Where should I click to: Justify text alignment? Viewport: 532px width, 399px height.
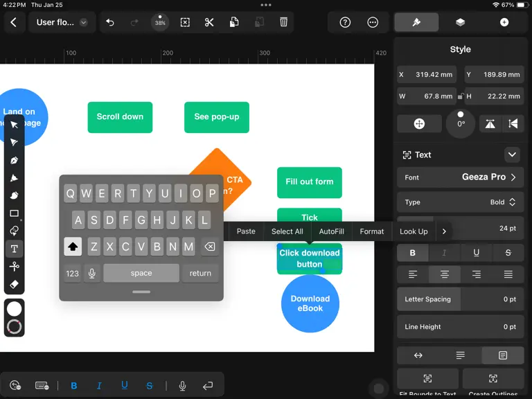(x=508, y=274)
